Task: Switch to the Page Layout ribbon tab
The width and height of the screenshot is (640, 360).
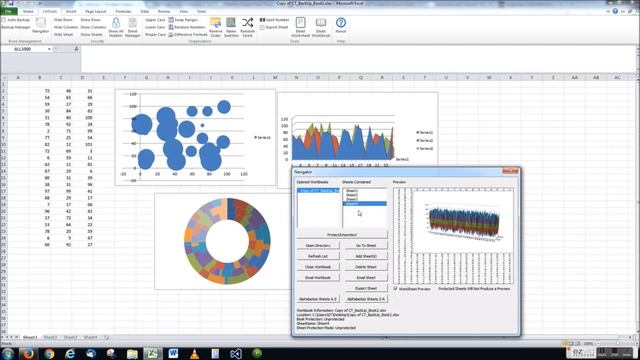Action: (96, 11)
